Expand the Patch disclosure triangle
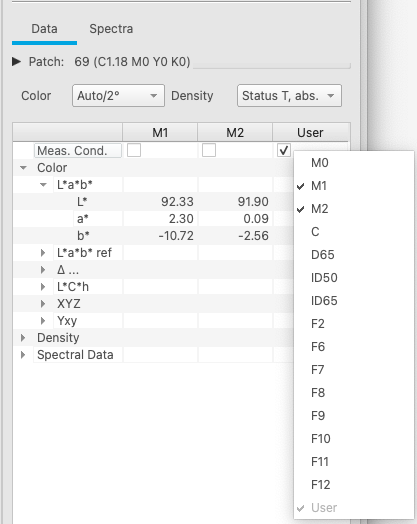Screen dimensions: 417x524 coord(16,61)
